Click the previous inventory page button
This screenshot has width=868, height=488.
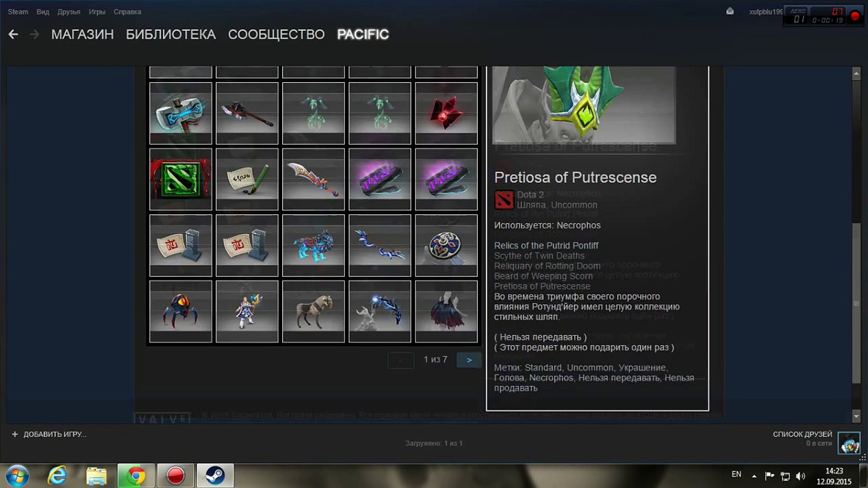401,360
